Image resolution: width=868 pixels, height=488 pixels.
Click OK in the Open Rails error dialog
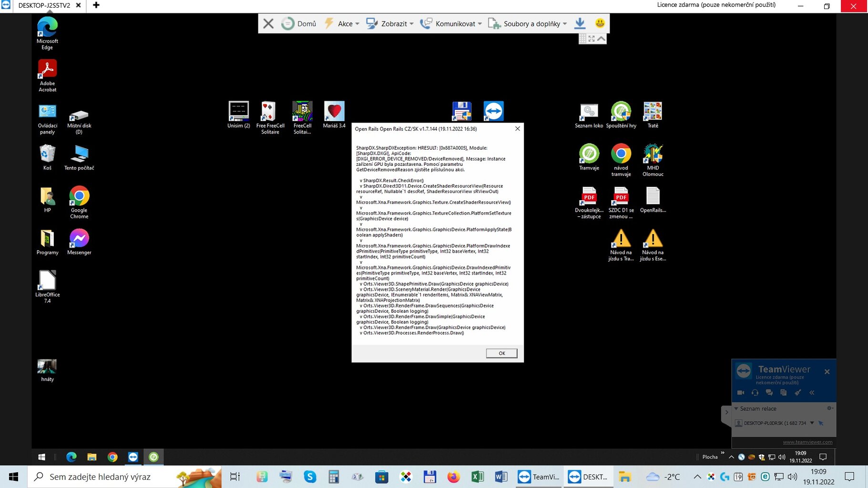point(501,353)
